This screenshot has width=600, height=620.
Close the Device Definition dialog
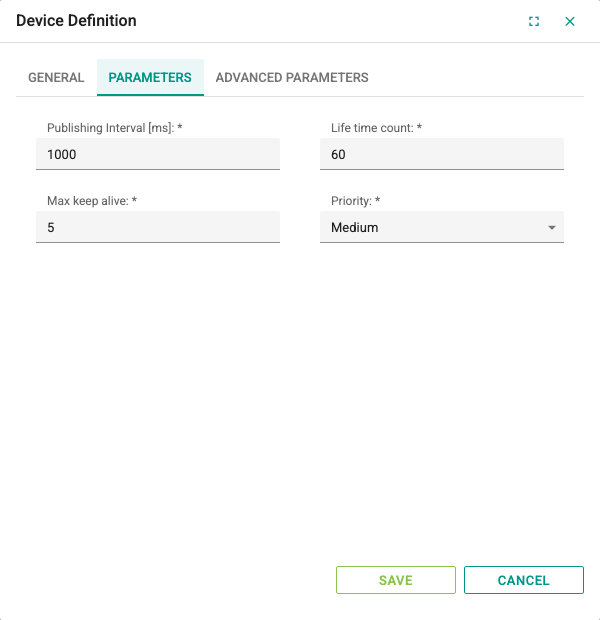tap(570, 21)
